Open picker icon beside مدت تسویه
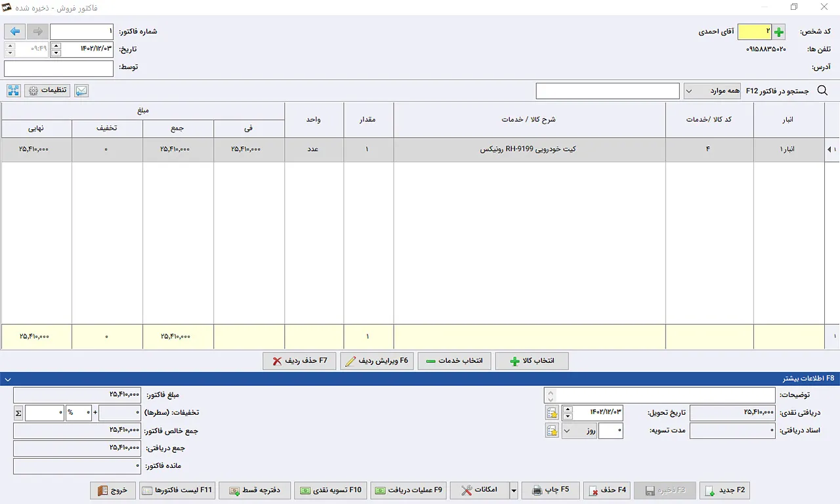 (553, 430)
